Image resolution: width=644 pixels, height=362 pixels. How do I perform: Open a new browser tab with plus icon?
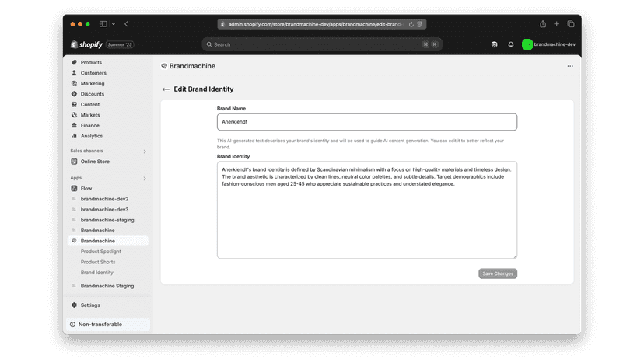tap(557, 24)
